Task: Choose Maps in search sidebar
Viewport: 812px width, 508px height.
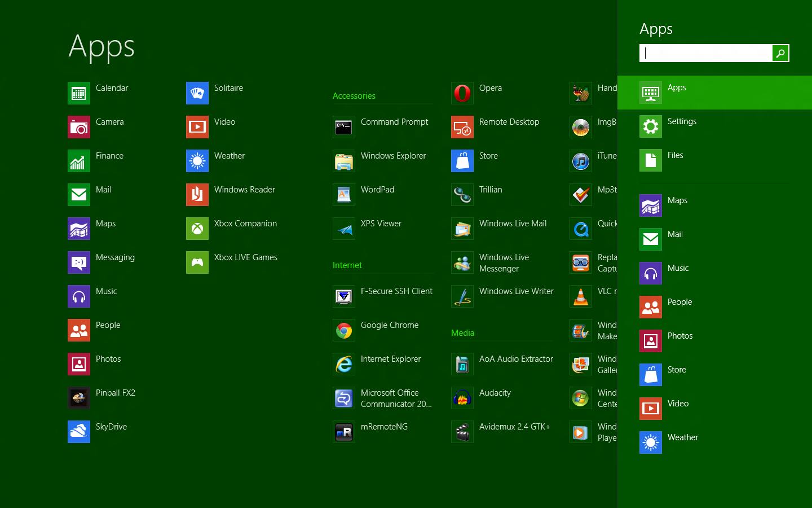Action: point(714,205)
